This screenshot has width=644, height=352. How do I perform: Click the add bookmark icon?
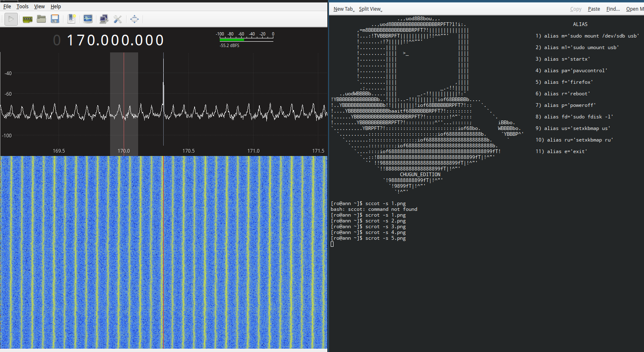tap(71, 19)
